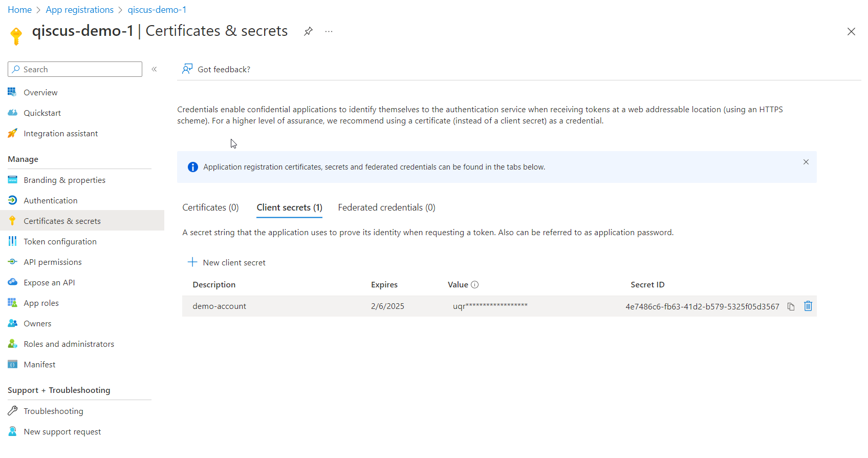This screenshot has height=458, width=868.
Task: Open Troubleshooting page
Action: [53, 411]
